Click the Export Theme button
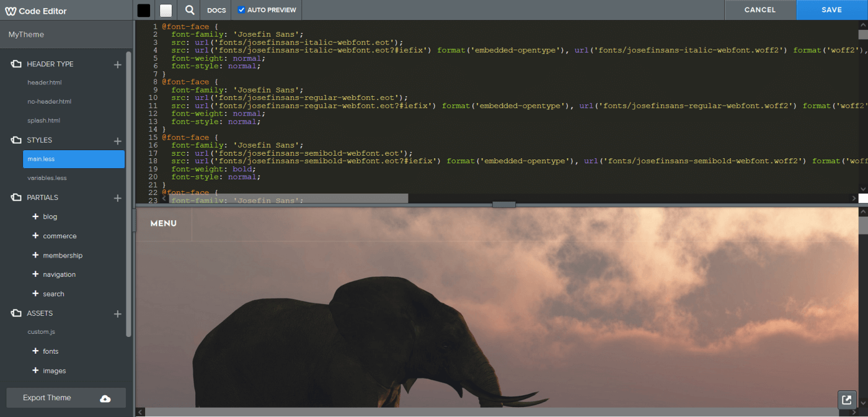This screenshot has width=868, height=417. pyautogui.click(x=66, y=398)
